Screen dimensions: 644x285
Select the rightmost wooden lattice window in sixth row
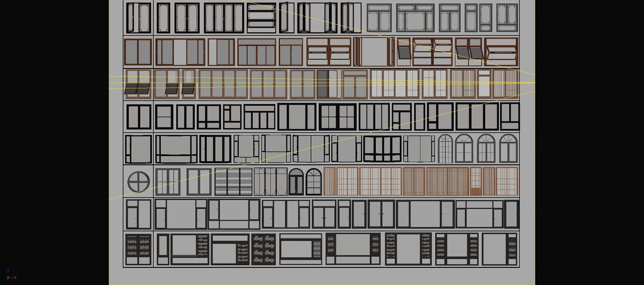(x=507, y=182)
